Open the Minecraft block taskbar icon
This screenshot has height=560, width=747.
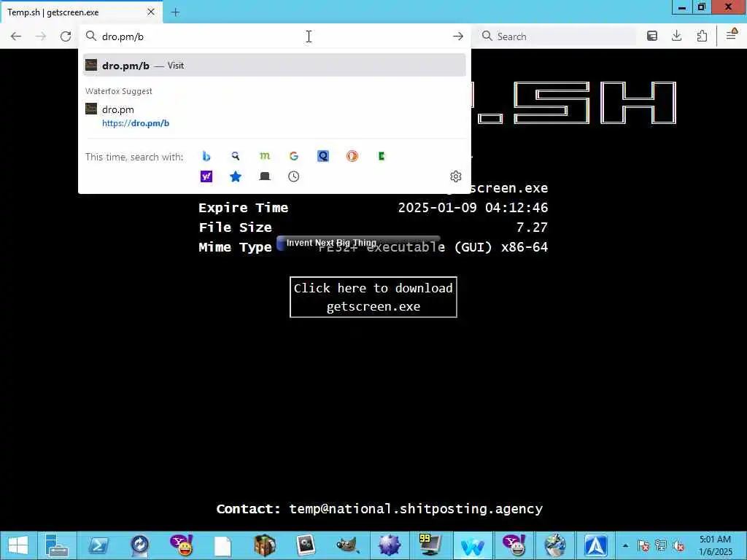265,545
